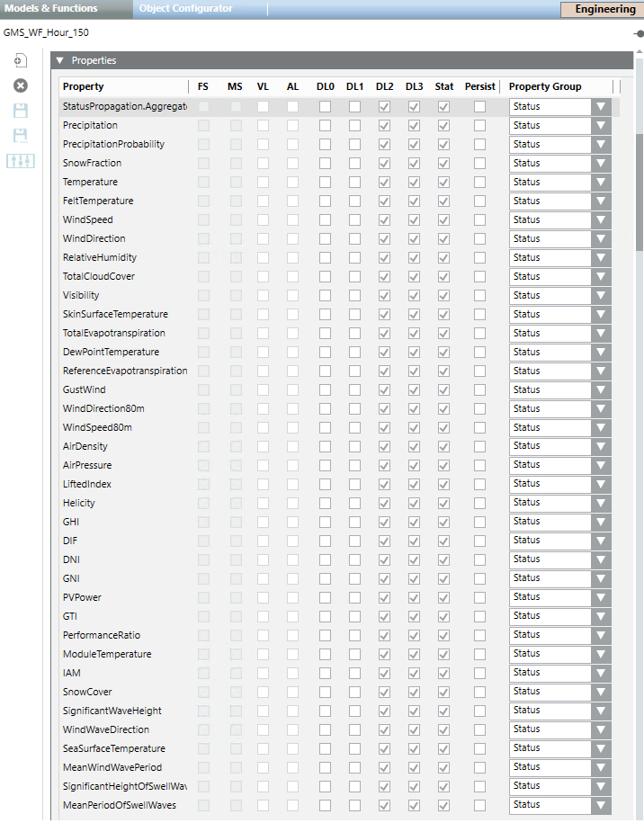644x823 pixels.
Task: Click the Save As floppy icon
Action: [20, 136]
